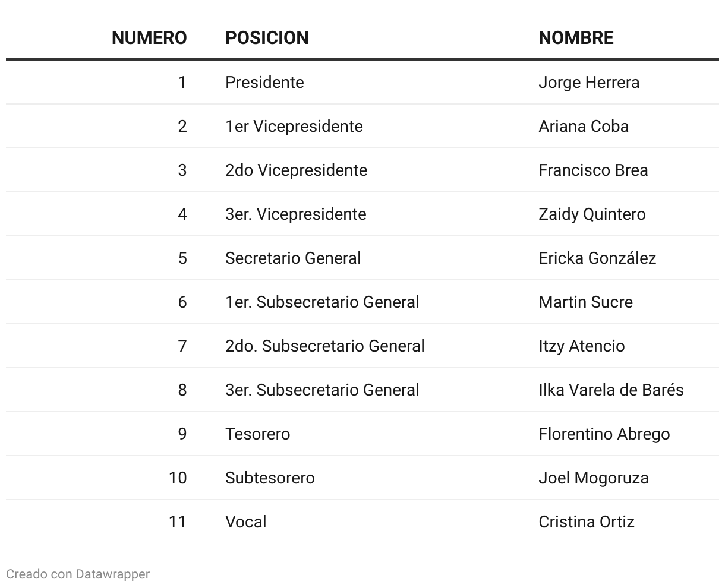Screen dimensions: 725x588
Task: Select the name Francisco Brea
Action: coord(592,170)
